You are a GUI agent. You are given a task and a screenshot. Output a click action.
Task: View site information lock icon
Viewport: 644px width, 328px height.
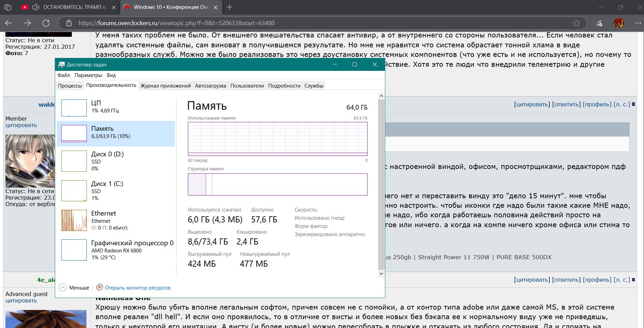[x=69, y=23]
